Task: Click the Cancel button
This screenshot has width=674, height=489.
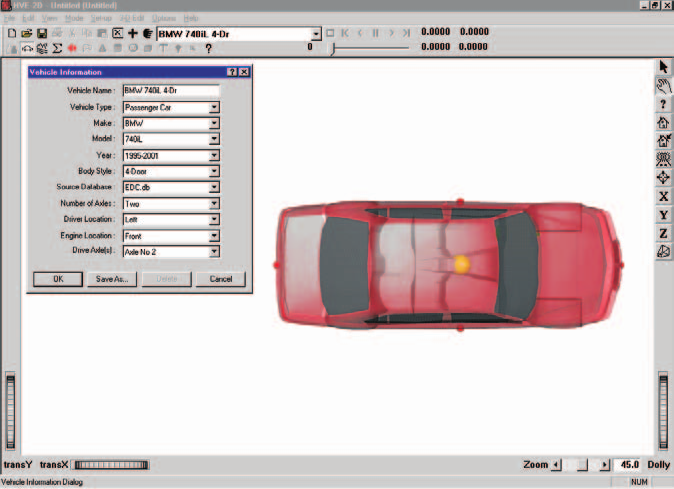Action: point(221,279)
